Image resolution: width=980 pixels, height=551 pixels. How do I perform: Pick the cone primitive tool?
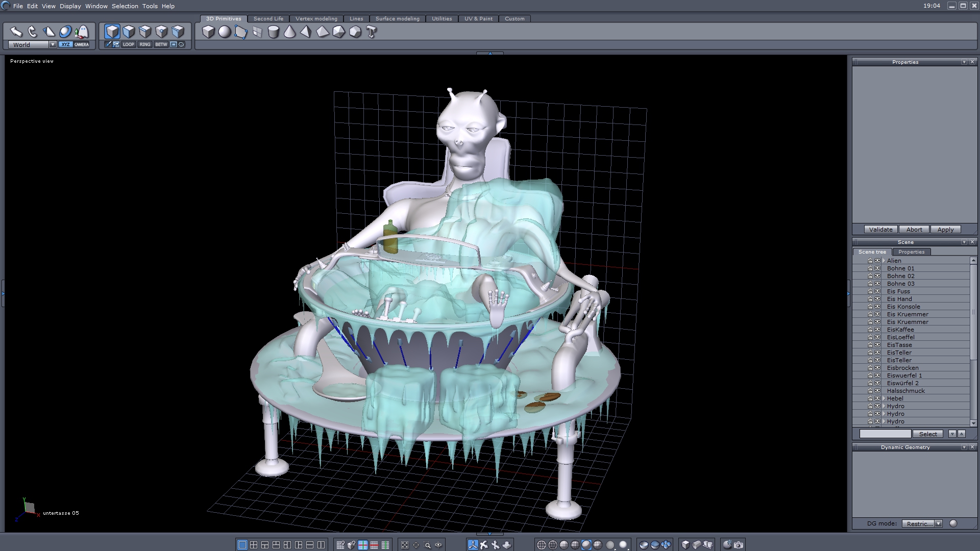[x=290, y=32]
